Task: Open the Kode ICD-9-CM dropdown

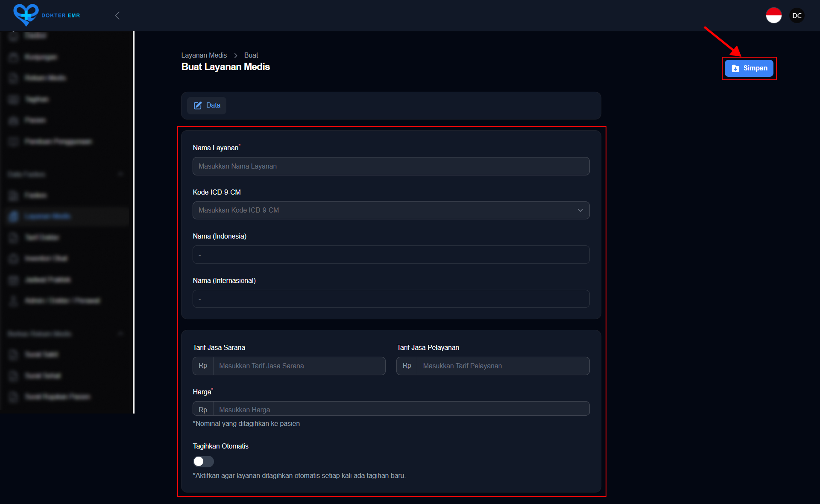Action: [391, 210]
